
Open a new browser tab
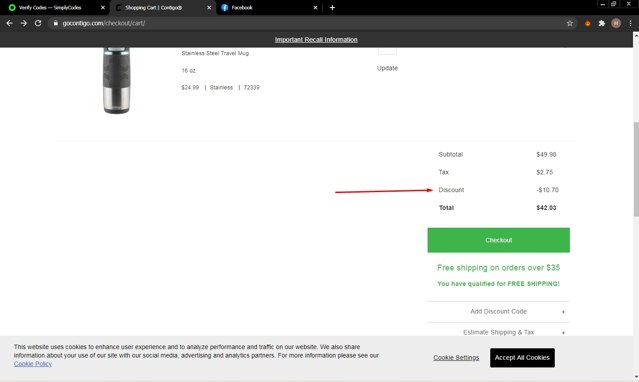pyautogui.click(x=332, y=7)
